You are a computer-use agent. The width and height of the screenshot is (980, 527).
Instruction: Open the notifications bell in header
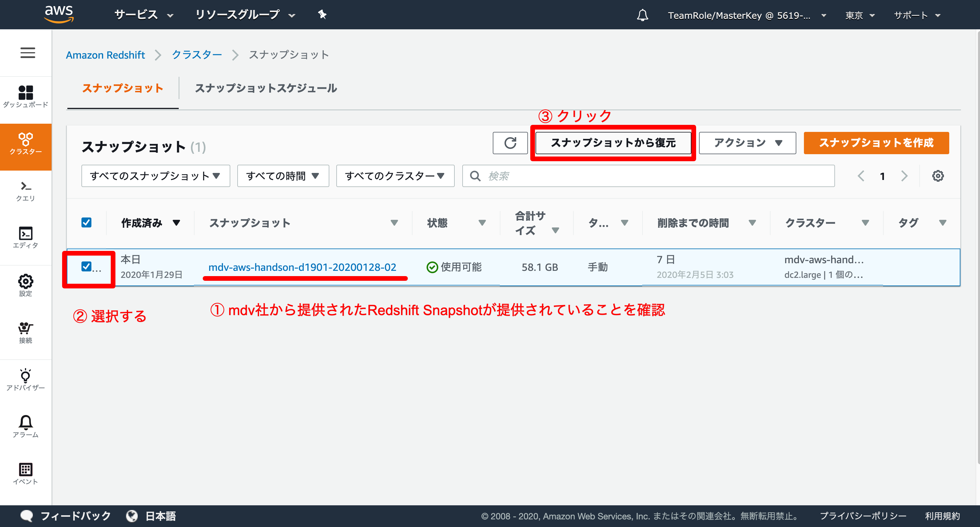click(x=642, y=15)
